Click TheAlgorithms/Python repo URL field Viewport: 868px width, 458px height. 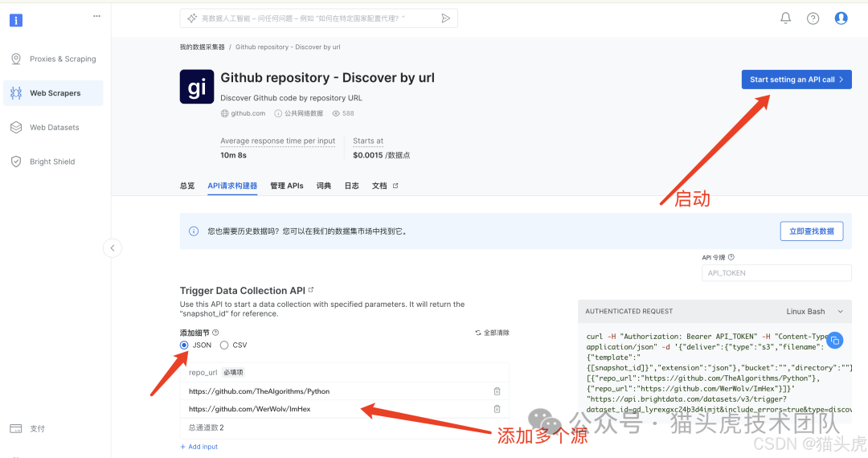[338, 391]
